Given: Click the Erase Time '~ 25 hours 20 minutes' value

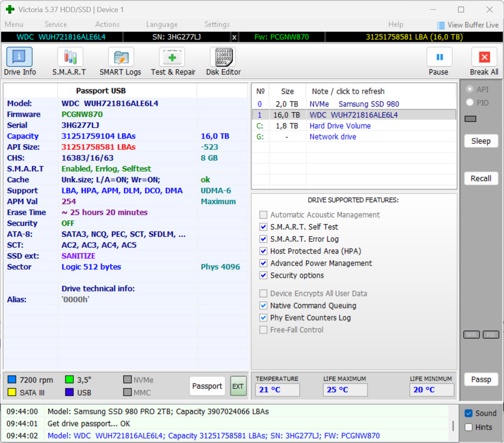Looking at the screenshot, I should pyautogui.click(x=104, y=213).
